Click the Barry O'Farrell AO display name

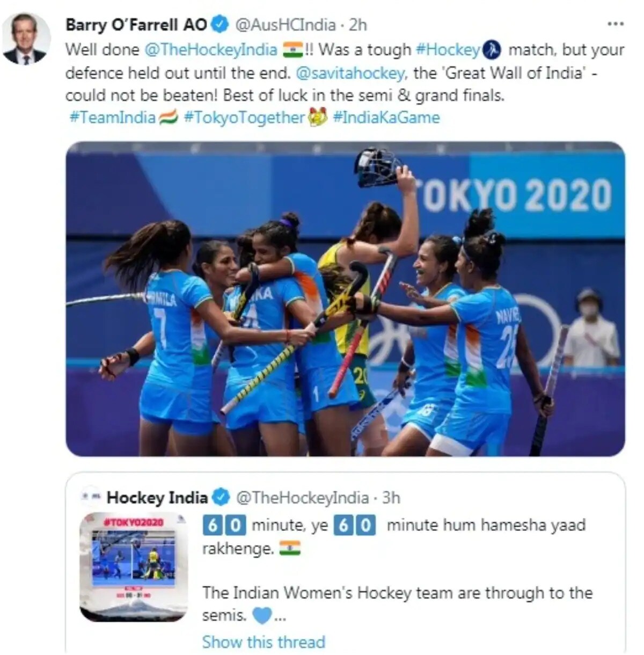pos(136,25)
